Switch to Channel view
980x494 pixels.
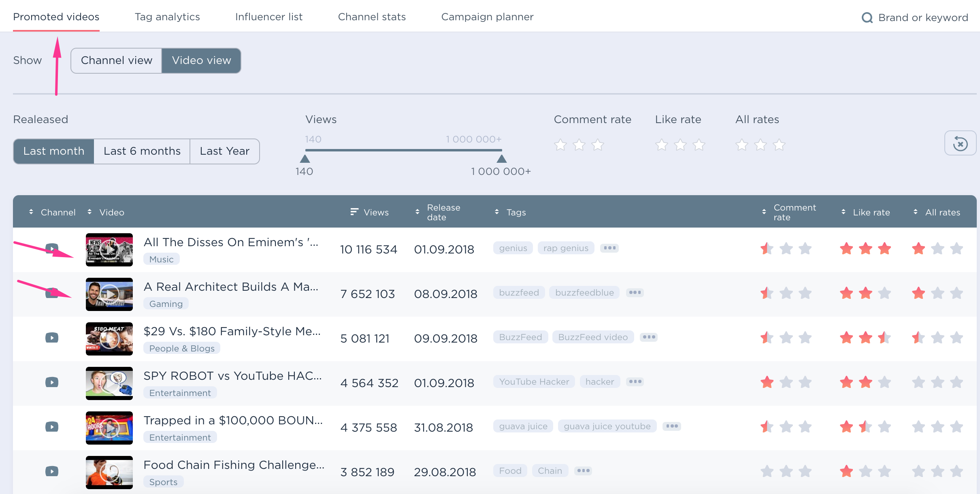point(117,61)
